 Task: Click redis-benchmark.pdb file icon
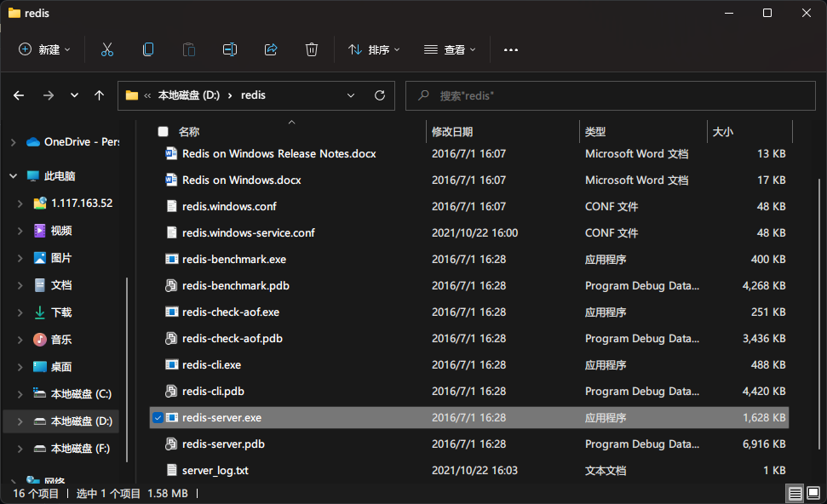pos(171,285)
